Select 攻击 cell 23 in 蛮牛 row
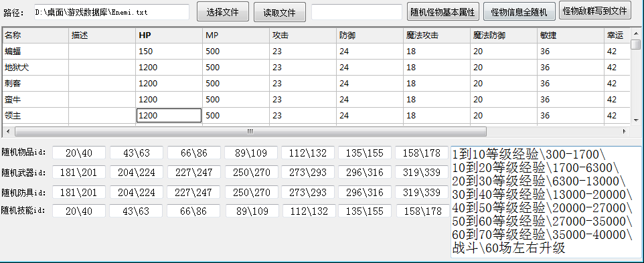644x263 pixels. point(303,99)
